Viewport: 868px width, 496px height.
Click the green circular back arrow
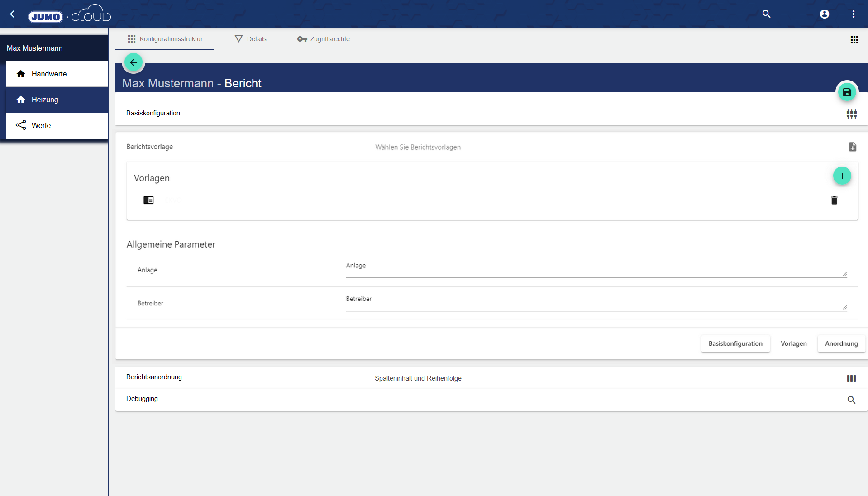(134, 62)
